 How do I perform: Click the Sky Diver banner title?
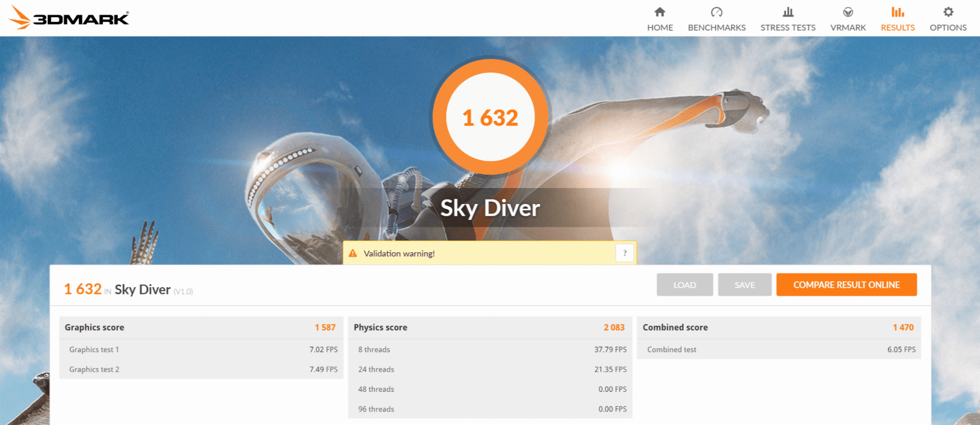tap(490, 208)
